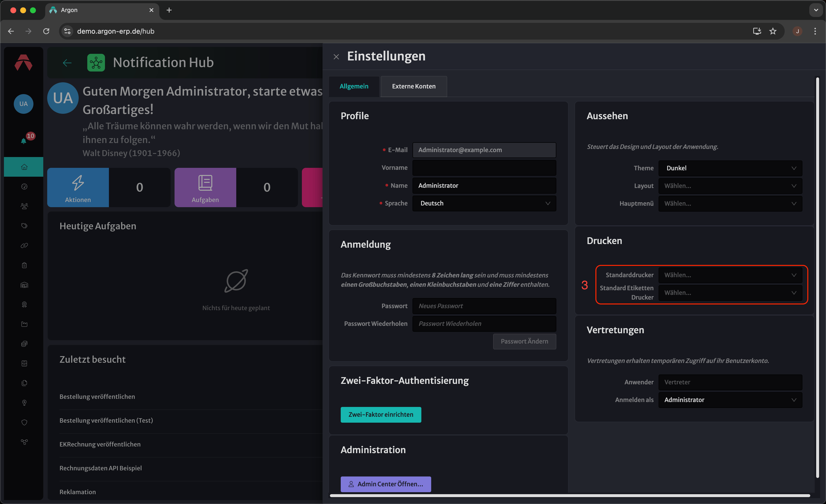The image size is (826, 504).
Task: Open the shield icon in sidebar
Action: click(24, 422)
